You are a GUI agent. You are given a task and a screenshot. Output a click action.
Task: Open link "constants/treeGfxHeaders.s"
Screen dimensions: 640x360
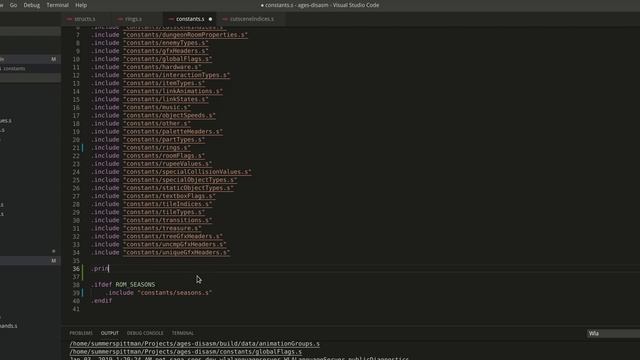click(173, 236)
